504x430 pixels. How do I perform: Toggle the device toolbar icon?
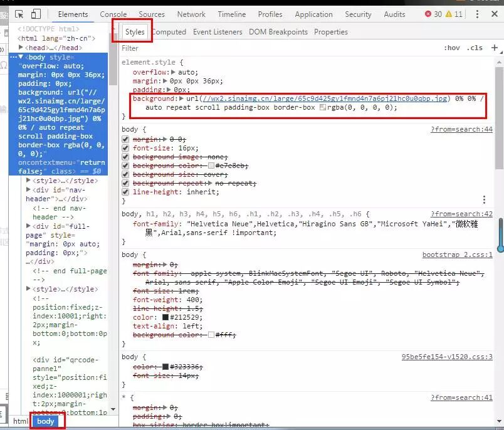36,14
